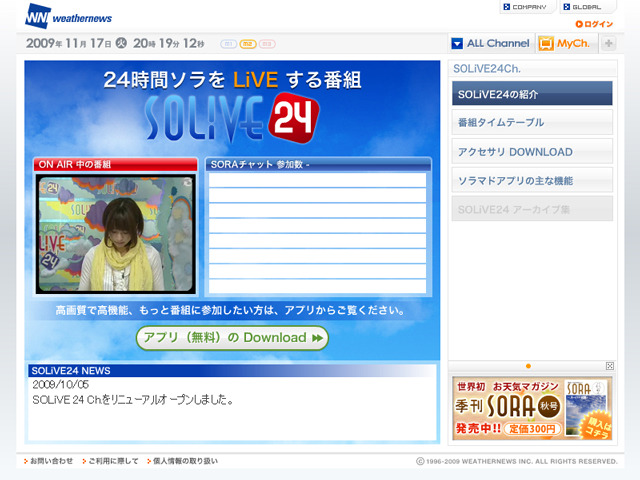Viewport: 640px width, 480px height.
Task: Click the SOLIVE 24 logo banner
Action: (232, 118)
